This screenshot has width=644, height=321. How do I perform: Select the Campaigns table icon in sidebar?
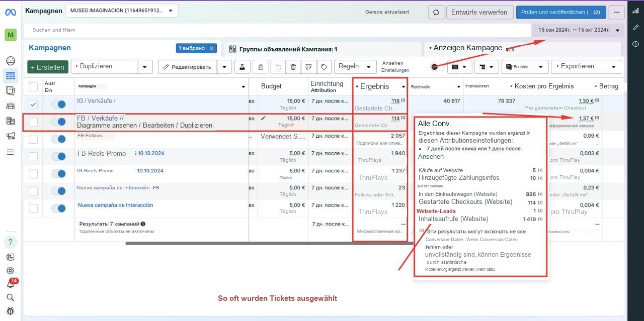(x=11, y=76)
